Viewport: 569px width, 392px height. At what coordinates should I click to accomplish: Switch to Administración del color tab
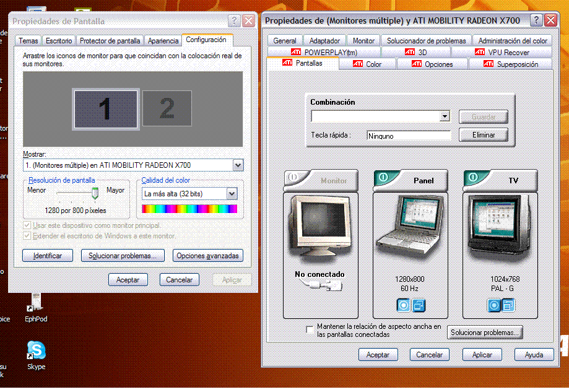(513, 41)
